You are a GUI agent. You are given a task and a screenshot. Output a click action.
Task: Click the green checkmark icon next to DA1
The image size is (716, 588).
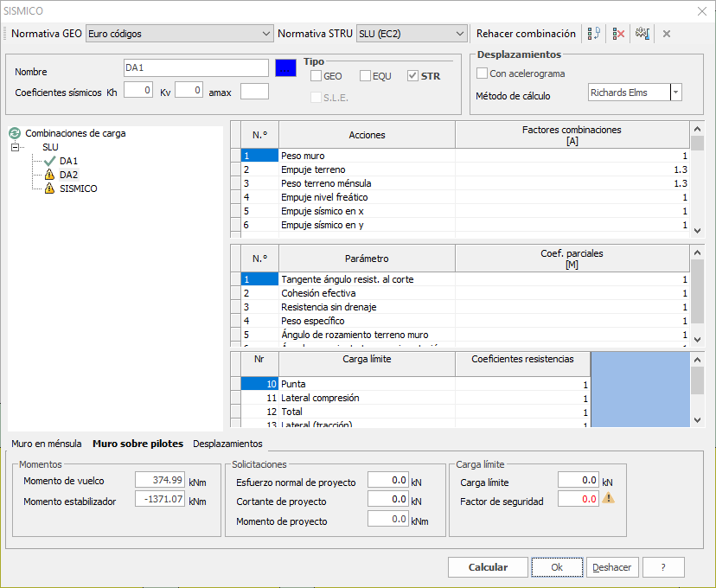point(50,161)
